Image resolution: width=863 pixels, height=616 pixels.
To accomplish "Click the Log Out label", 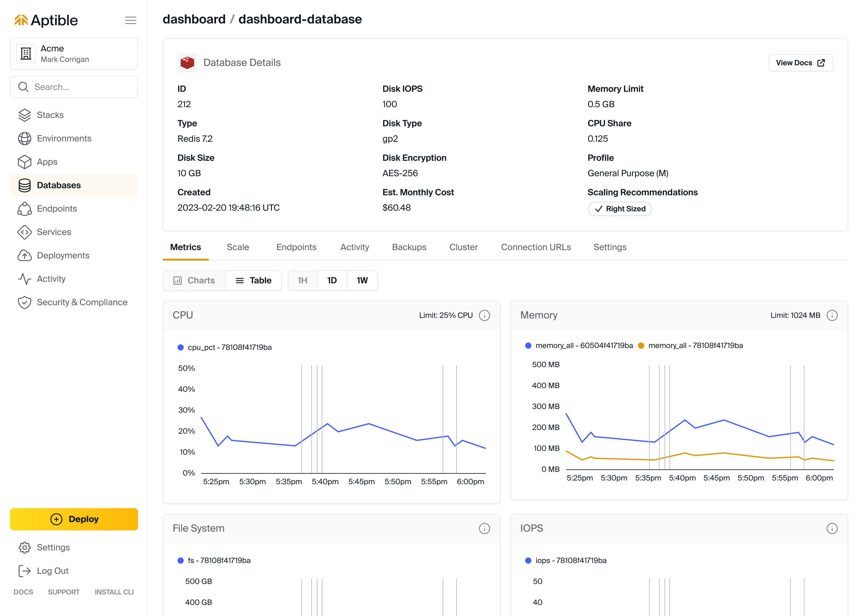I will 53,571.
